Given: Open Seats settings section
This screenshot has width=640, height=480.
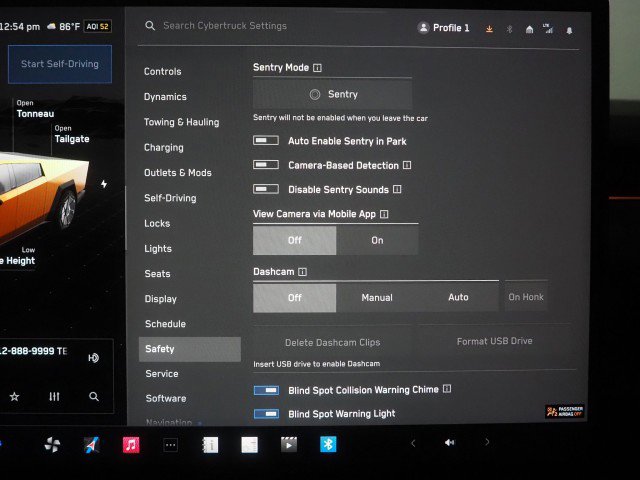Looking at the screenshot, I should 157,273.
